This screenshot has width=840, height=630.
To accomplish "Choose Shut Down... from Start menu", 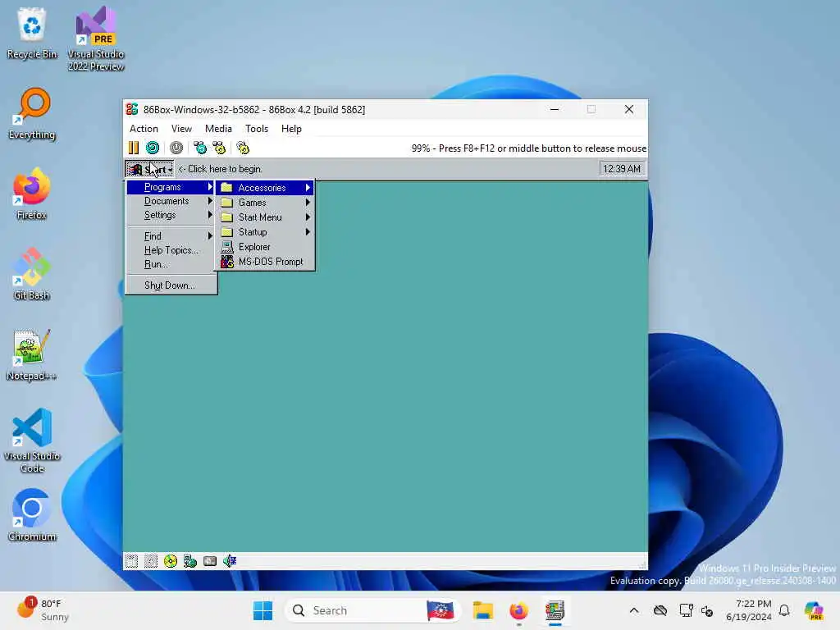I will point(171,285).
